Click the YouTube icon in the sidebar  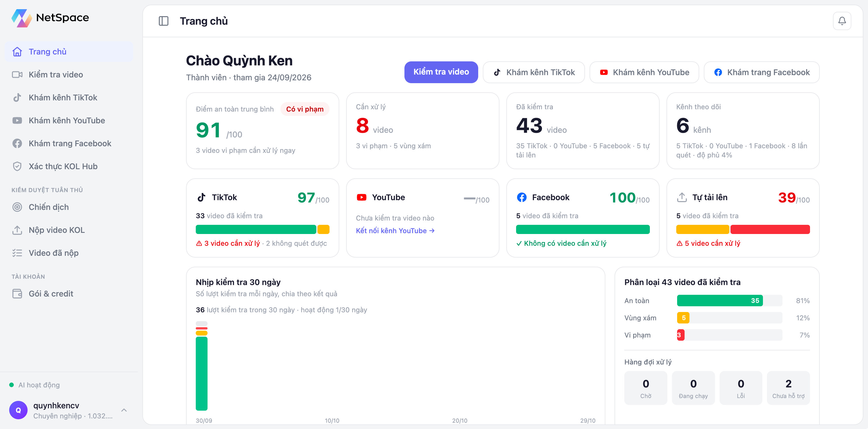(17, 120)
